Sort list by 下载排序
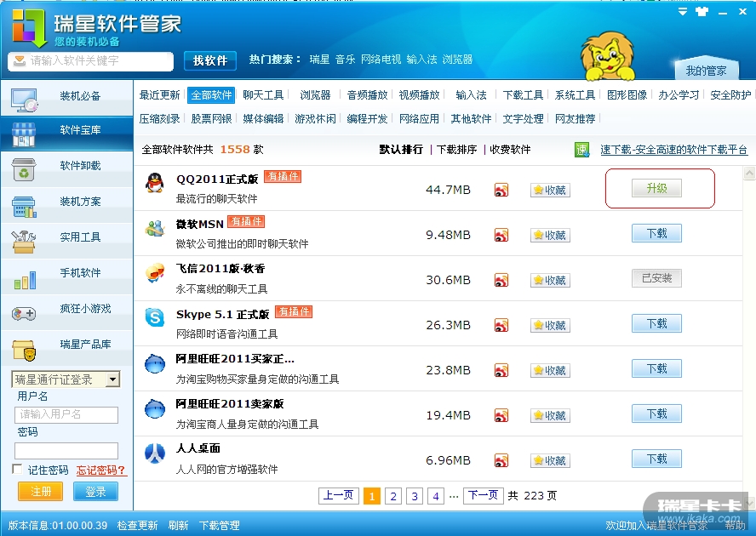 pos(456,150)
